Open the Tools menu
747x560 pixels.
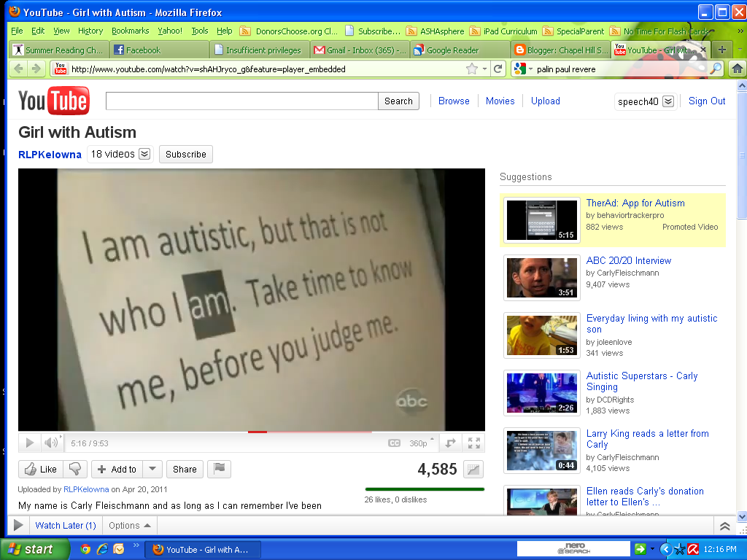200,31
